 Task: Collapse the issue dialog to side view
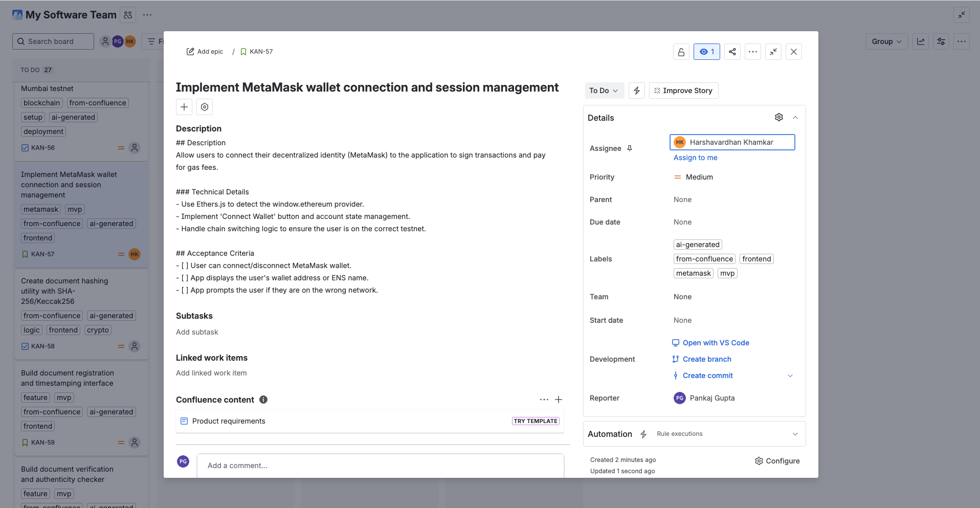(x=773, y=52)
